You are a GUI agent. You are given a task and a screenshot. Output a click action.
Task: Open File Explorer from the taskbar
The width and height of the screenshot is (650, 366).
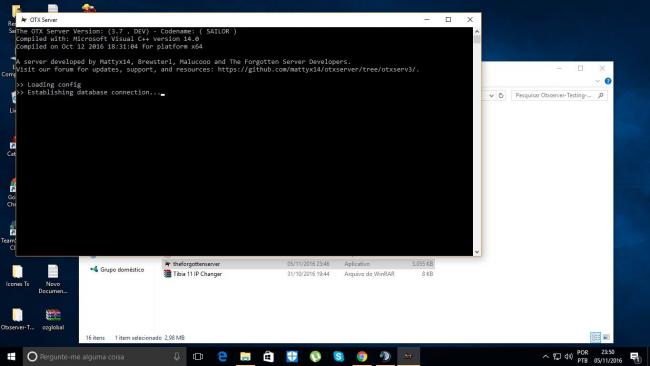coord(245,356)
